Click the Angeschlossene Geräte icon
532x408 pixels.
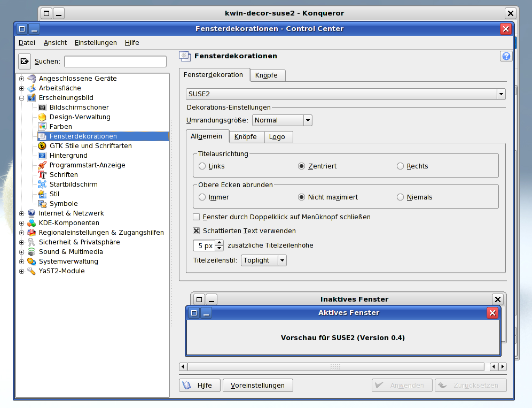(32, 79)
